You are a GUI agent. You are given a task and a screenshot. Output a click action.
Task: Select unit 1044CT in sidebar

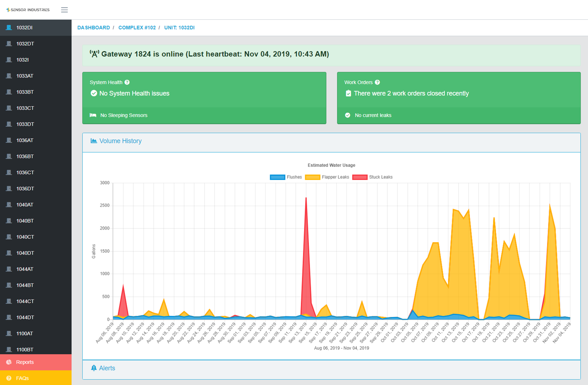point(36,301)
